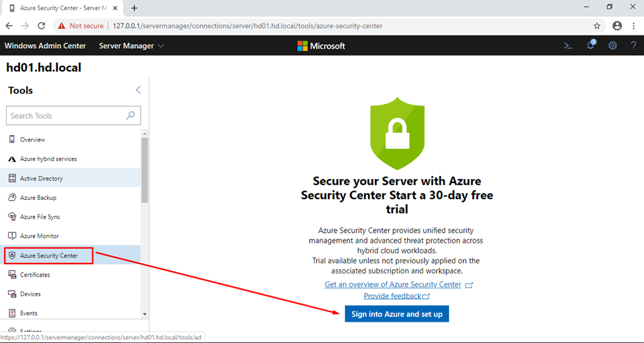Reload the page with the refresh icon
The height and width of the screenshot is (343, 644).
pyautogui.click(x=42, y=26)
